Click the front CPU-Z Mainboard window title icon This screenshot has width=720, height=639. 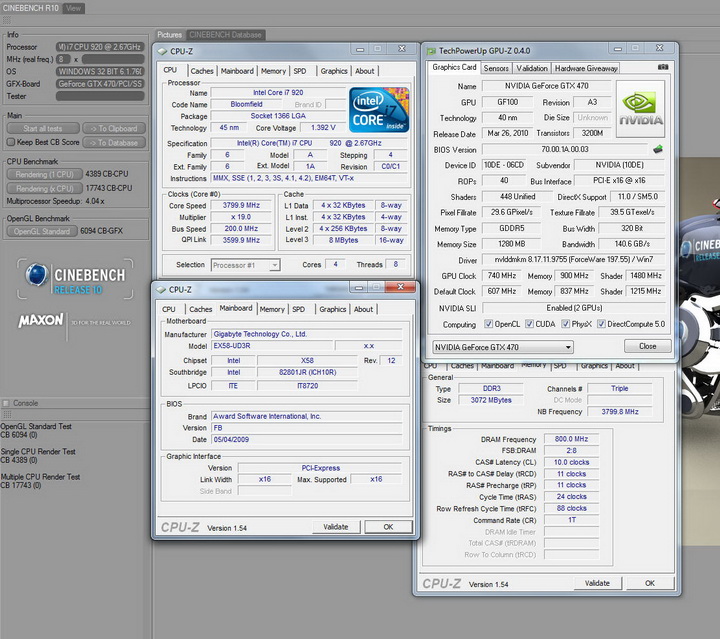coord(161,290)
